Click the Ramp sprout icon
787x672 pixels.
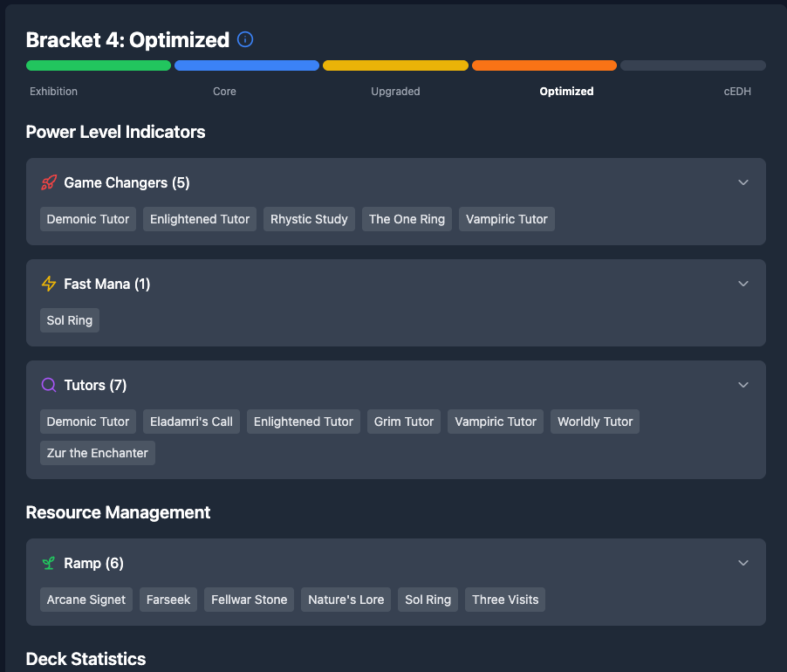click(x=49, y=563)
